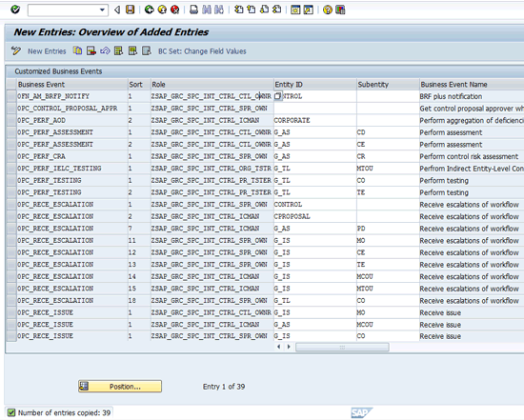The image size is (524, 420).
Task: Click the Customize Local Layout icon
Action: (340, 10)
